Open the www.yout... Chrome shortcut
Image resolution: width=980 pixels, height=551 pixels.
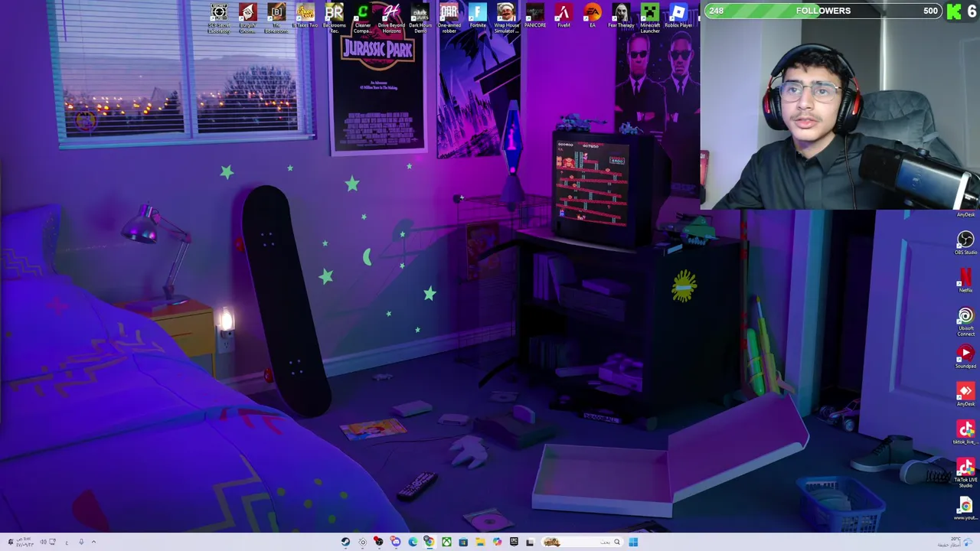pyautogui.click(x=965, y=510)
